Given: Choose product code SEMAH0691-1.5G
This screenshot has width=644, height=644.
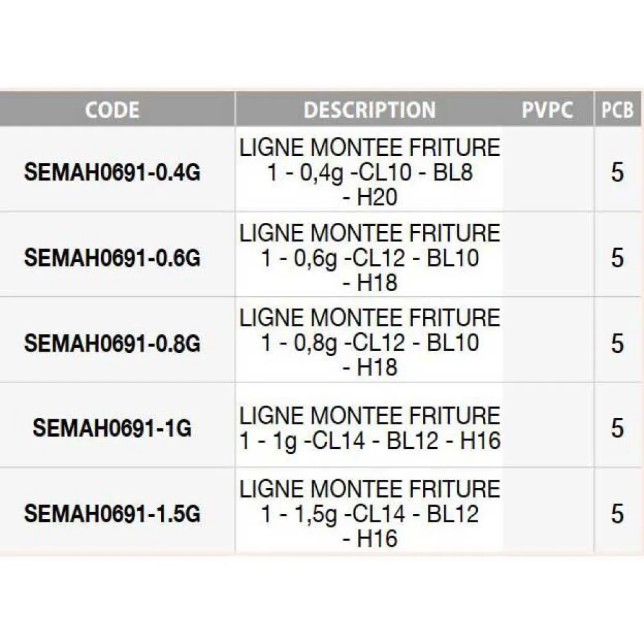Looking at the screenshot, I should pyautogui.click(x=112, y=513).
